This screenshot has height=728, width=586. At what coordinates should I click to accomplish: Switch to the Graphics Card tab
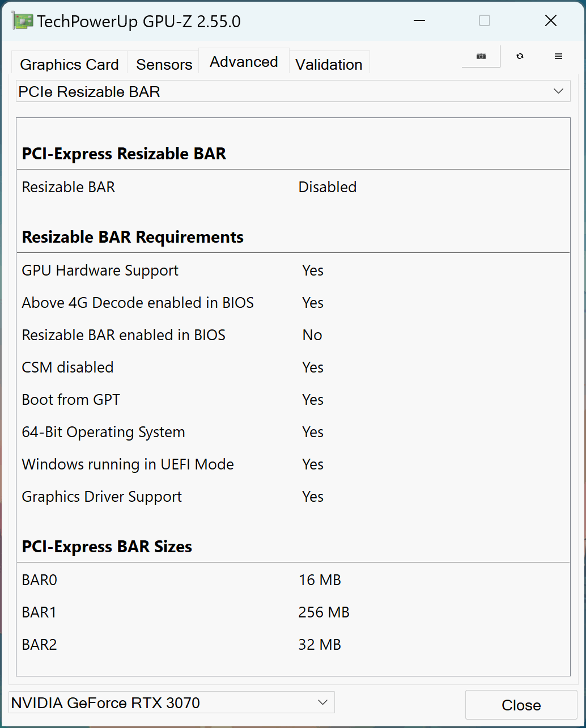69,64
